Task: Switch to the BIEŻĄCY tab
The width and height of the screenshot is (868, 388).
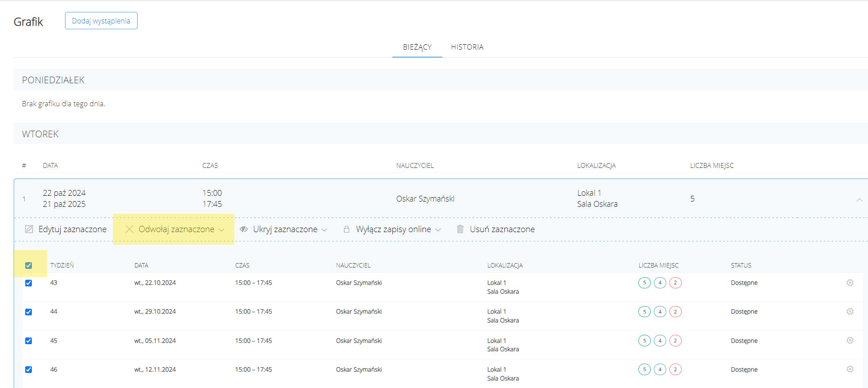Action: (417, 47)
